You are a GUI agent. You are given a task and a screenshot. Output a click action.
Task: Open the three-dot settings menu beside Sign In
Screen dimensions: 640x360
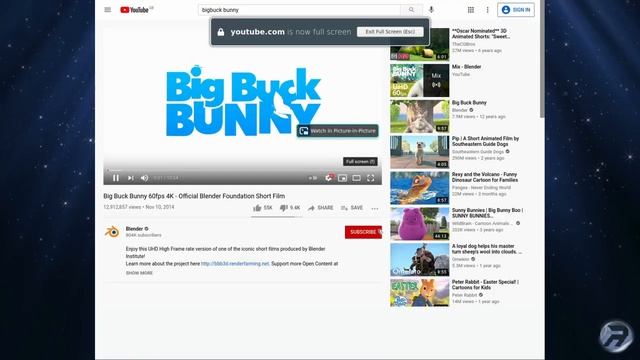(x=487, y=10)
